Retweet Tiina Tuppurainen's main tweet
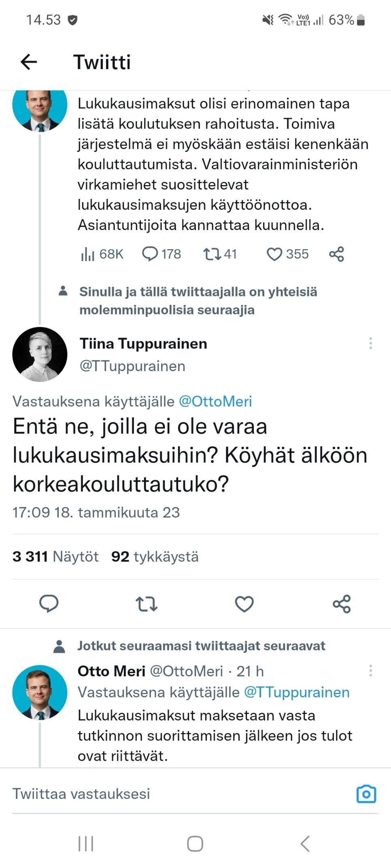Image resolution: width=391 pixels, height=868 pixels. coord(146,604)
